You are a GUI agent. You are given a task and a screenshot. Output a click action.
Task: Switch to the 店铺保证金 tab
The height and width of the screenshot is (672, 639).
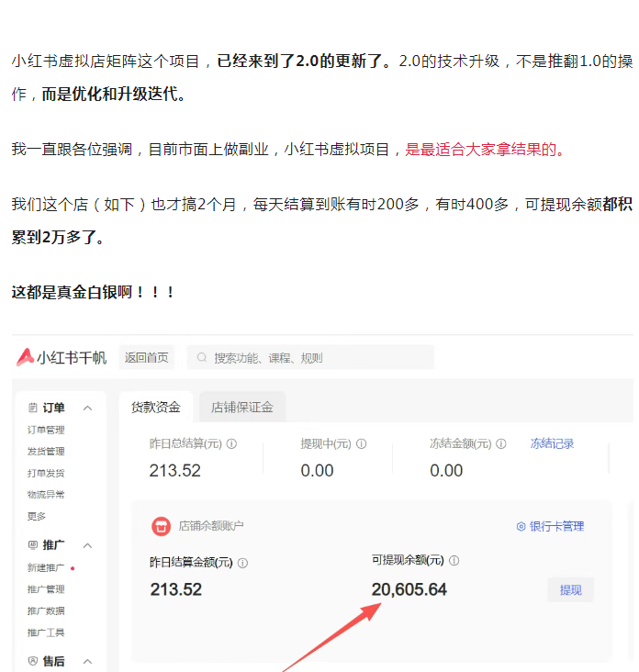(242, 407)
